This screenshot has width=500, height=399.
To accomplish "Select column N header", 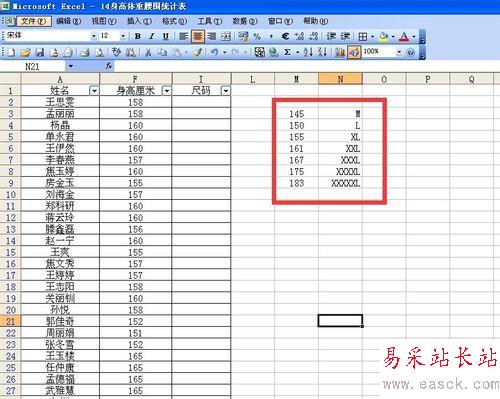I will [x=340, y=79].
